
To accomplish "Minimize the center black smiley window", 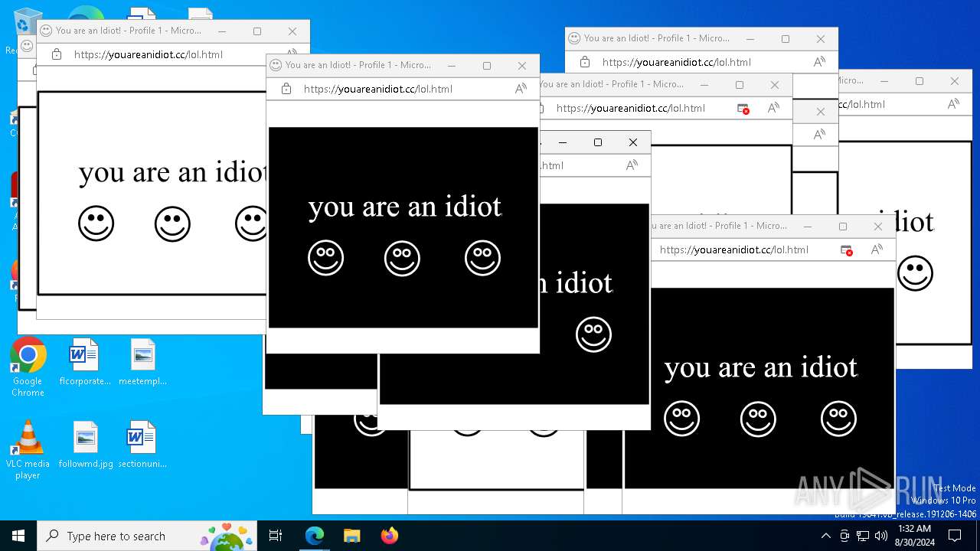I will 452,66.
